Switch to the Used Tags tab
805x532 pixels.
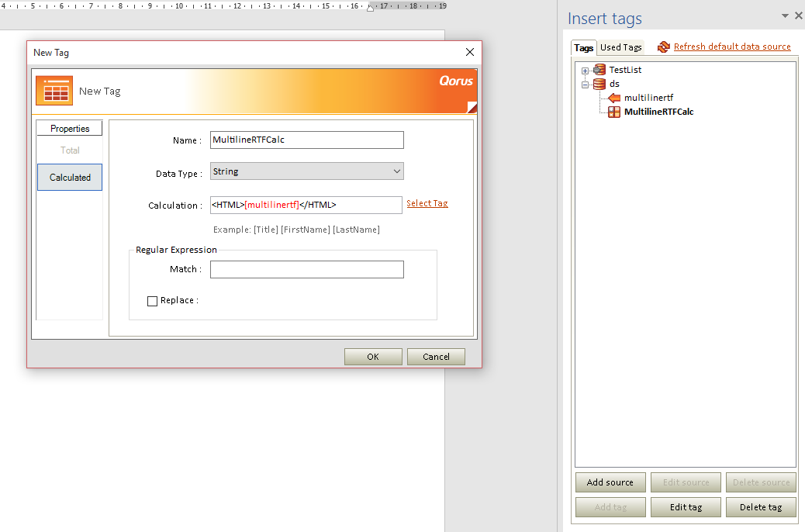(620, 47)
